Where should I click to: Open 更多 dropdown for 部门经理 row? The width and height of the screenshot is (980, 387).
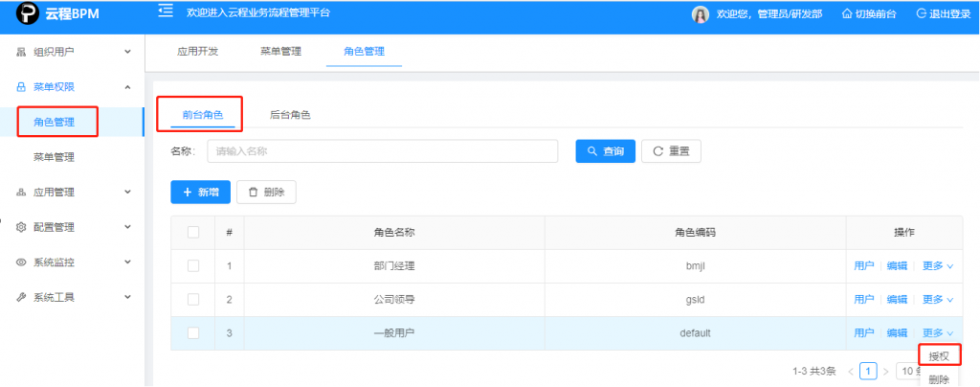tap(937, 266)
